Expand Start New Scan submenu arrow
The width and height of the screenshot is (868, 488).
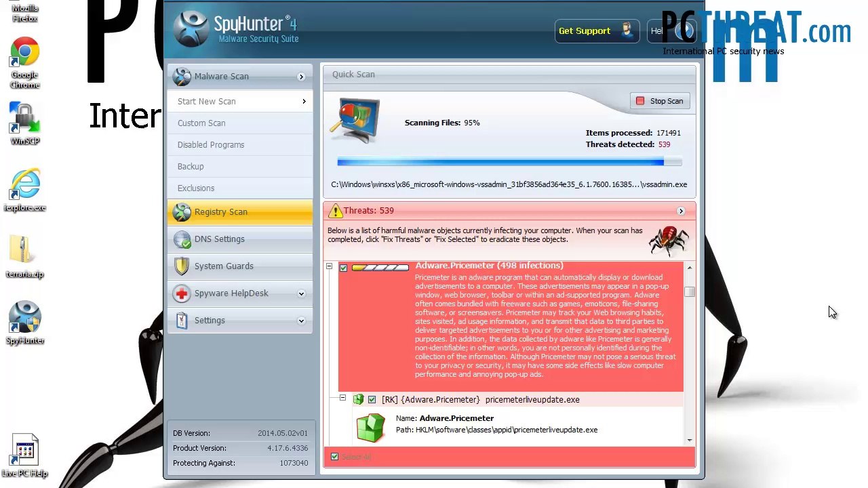tap(304, 102)
